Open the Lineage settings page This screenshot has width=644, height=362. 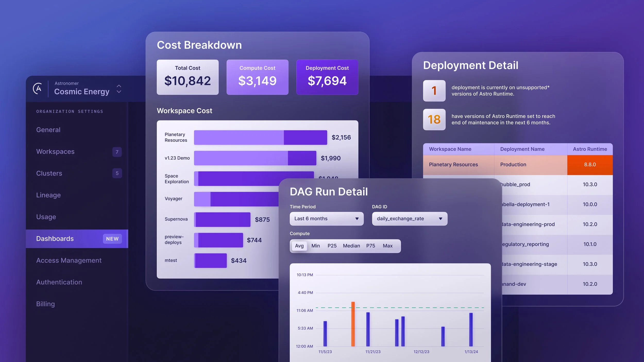click(x=48, y=195)
